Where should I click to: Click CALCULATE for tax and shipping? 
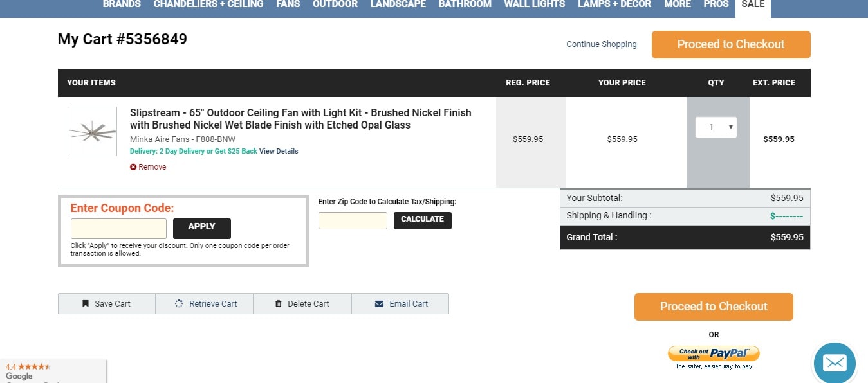423,220
